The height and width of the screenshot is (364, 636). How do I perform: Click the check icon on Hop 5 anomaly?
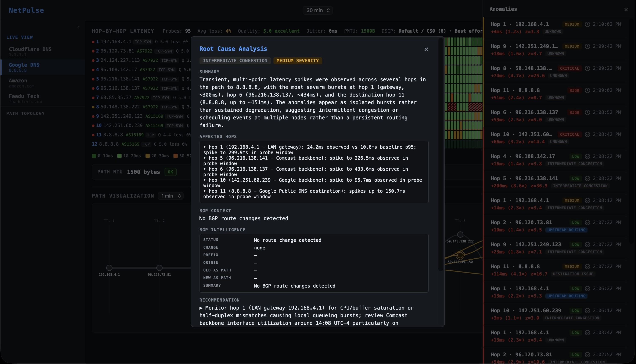588,178
